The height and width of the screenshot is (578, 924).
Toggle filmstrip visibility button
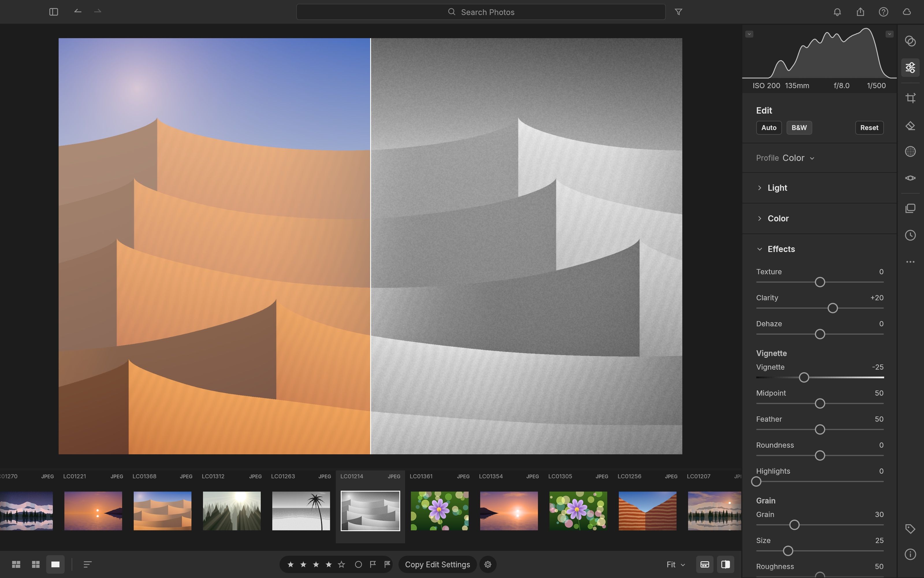(705, 564)
